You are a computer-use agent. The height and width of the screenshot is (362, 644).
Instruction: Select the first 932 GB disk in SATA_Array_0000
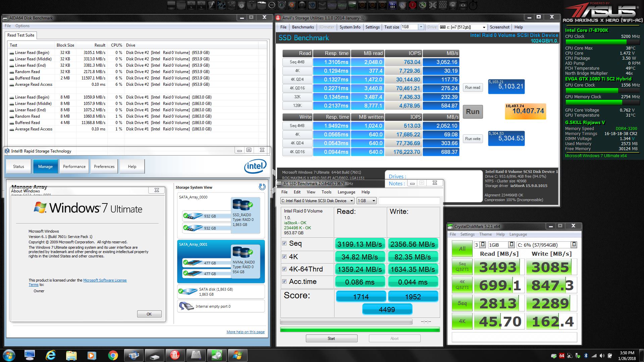click(206, 216)
